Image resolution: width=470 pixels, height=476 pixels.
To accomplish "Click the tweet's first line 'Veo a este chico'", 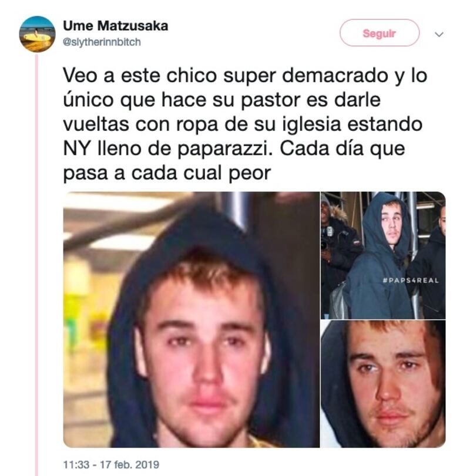I will (140, 76).
